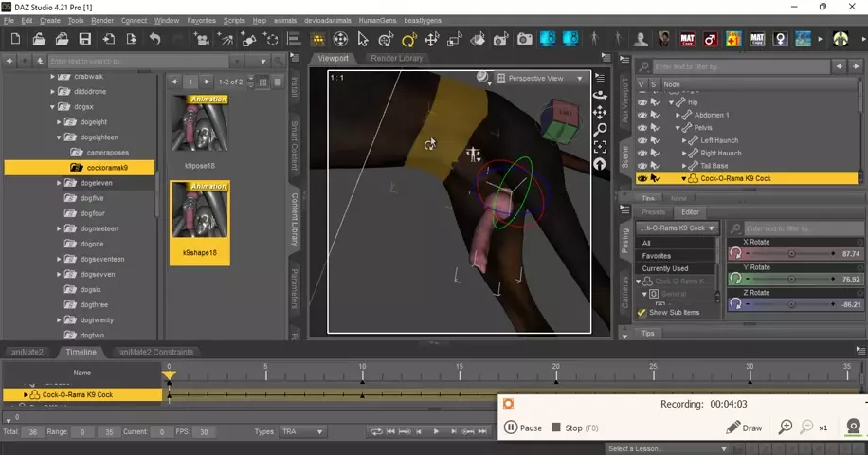This screenshot has width=868, height=455.
Task: Click the New Scene icon
Action: click(x=15, y=39)
